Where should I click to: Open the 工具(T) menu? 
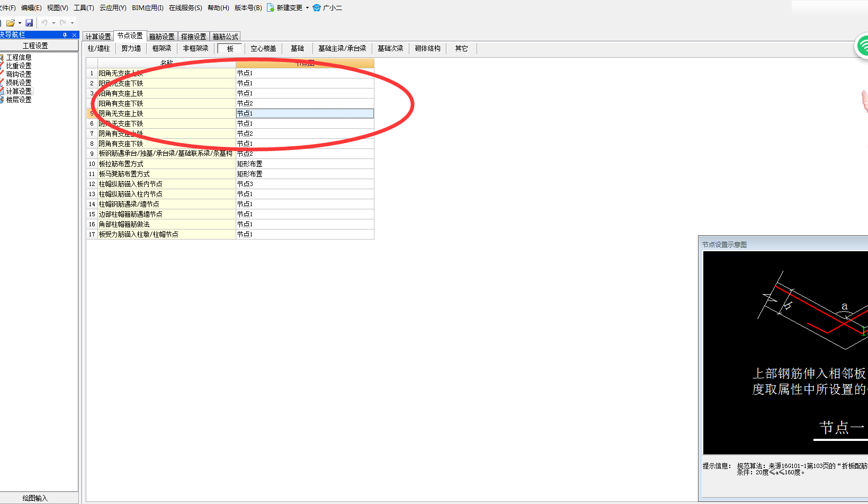pyautogui.click(x=84, y=8)
